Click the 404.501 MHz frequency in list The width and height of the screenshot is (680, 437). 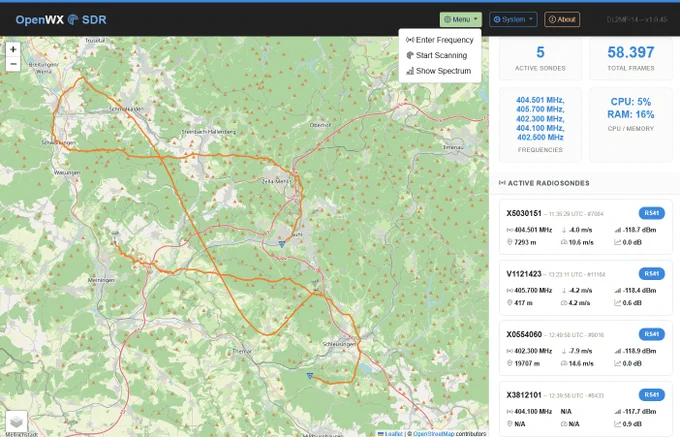540,100
